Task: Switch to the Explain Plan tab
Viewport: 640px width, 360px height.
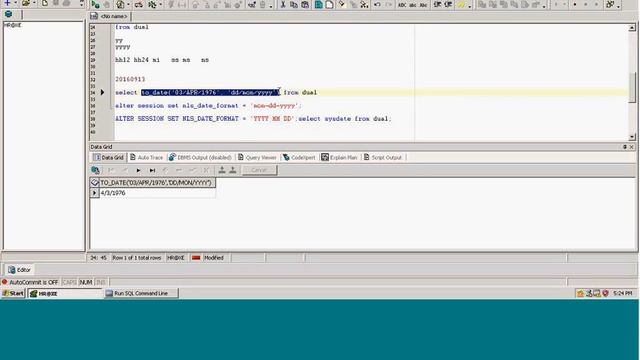Action: (339, 158)
